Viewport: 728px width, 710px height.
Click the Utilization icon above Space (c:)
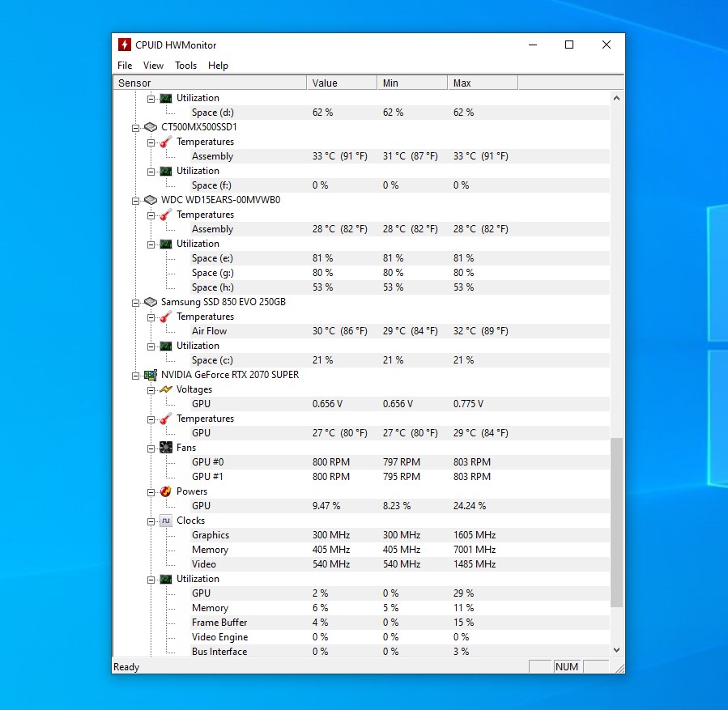(x=166, y=346)
